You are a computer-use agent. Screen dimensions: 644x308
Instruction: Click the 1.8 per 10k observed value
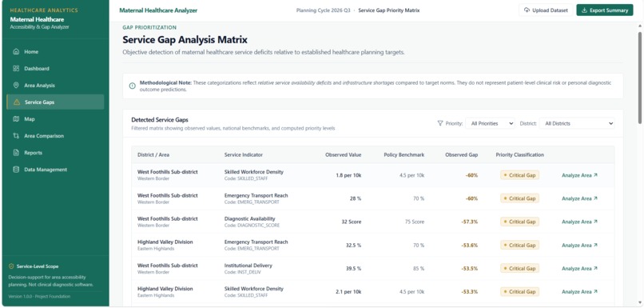[348, 175]
